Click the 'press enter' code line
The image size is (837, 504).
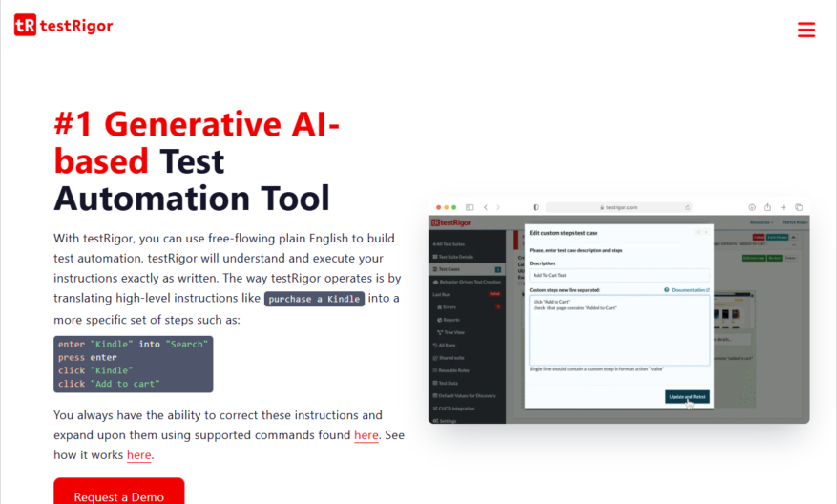88,358
